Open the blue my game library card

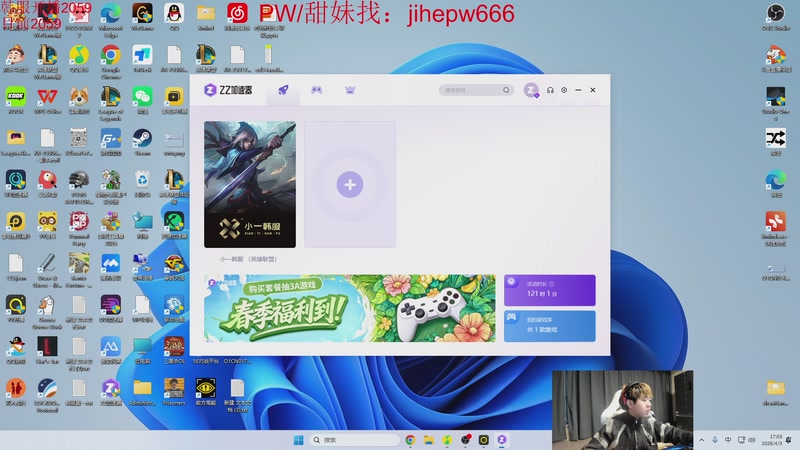[549, 326]
